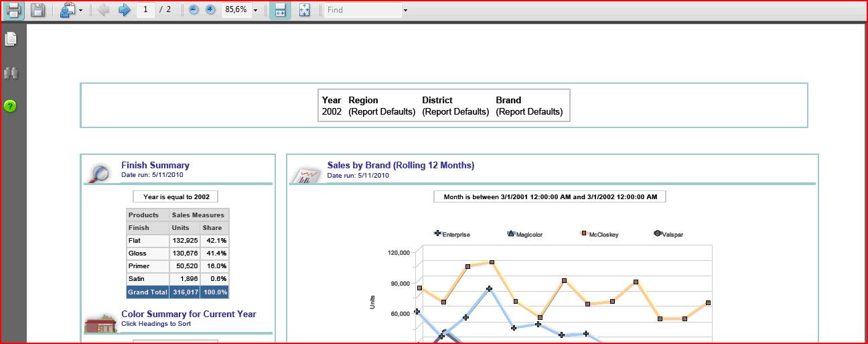Click the Brand prompt heading
The width and height of the screenshot is (868, 344).
pos(508,100)
